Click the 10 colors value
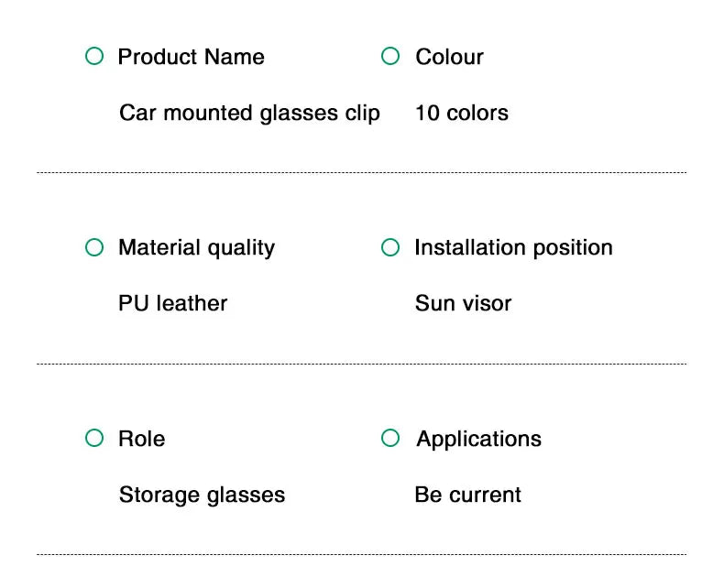 pos(461,114)
